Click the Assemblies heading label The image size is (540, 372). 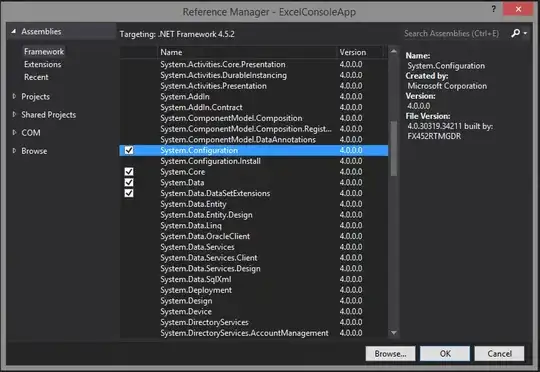41,31
